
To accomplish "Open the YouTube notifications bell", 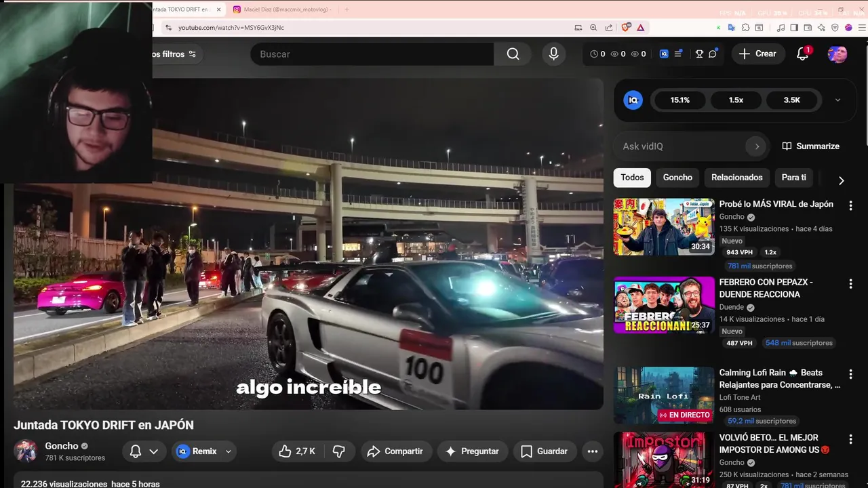I will 803,54.
